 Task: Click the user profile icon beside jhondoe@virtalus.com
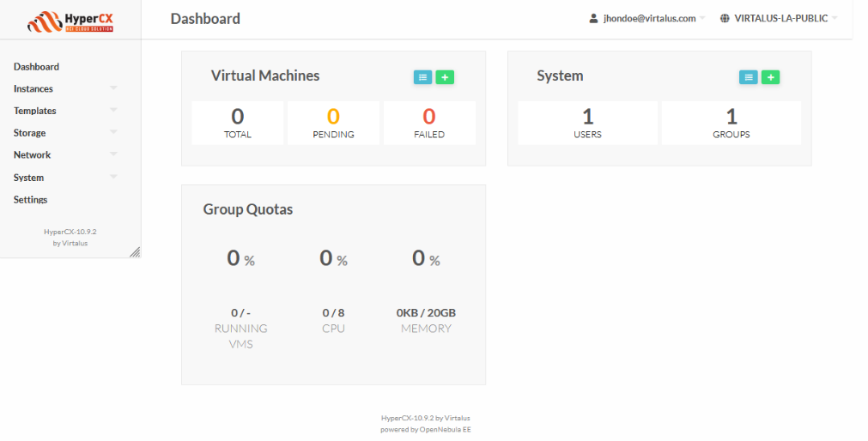point(593,18)
